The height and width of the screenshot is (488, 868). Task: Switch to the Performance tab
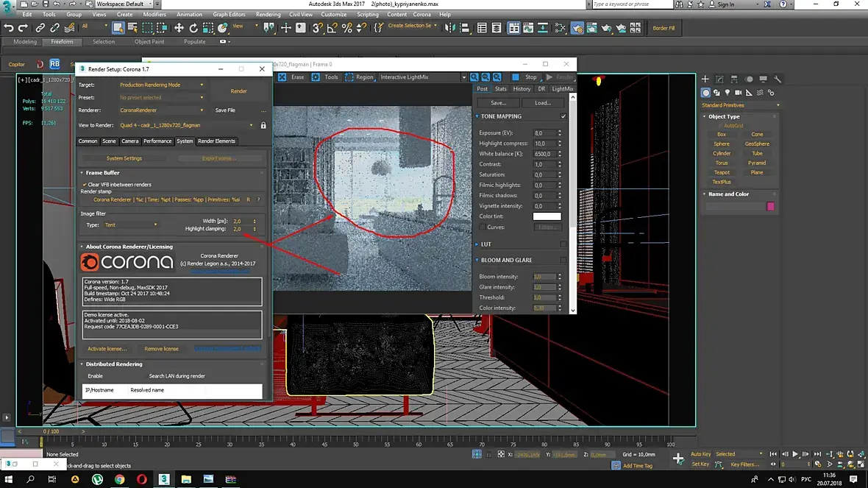pos(157,141)
